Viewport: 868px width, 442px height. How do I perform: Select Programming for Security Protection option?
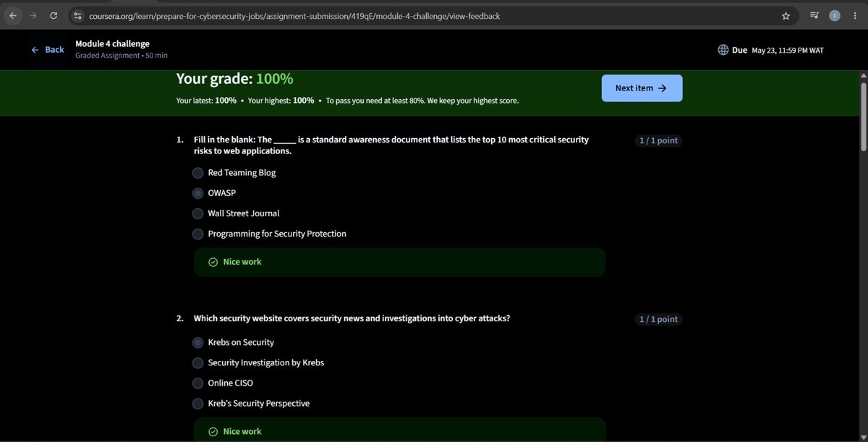click(x=197, y=234)
